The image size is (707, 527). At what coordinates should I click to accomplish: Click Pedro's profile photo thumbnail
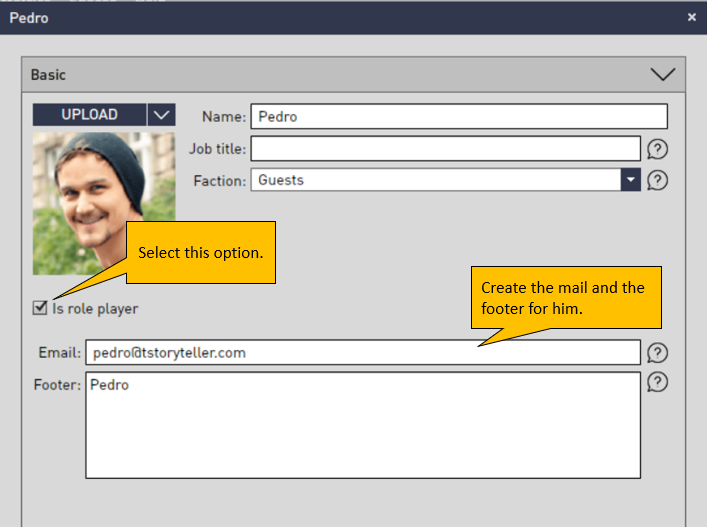pyautogui.click(x=104, y=203)
